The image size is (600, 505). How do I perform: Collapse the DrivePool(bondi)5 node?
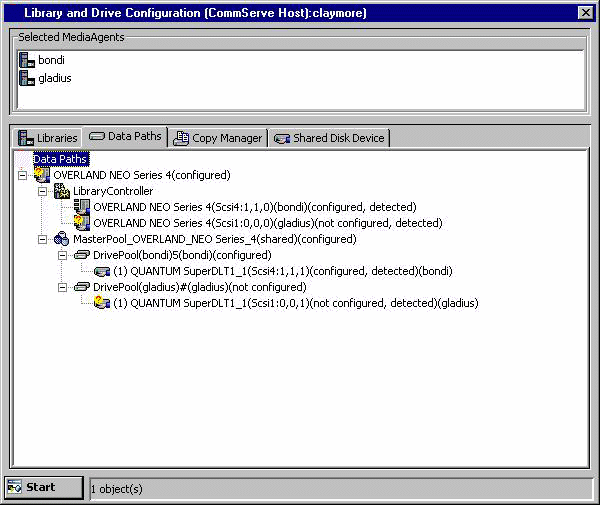(63, 255)
